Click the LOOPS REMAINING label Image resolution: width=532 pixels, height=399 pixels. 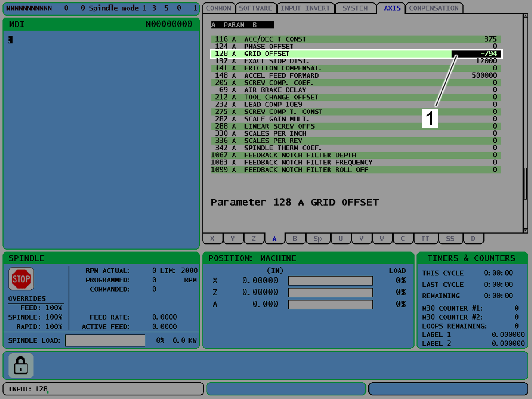[454, 326]
